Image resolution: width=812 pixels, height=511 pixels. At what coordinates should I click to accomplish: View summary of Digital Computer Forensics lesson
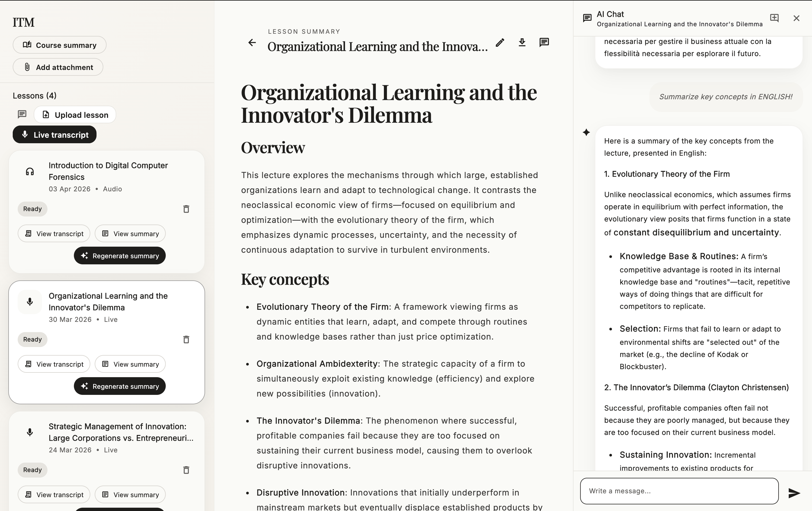click(130, 233)
